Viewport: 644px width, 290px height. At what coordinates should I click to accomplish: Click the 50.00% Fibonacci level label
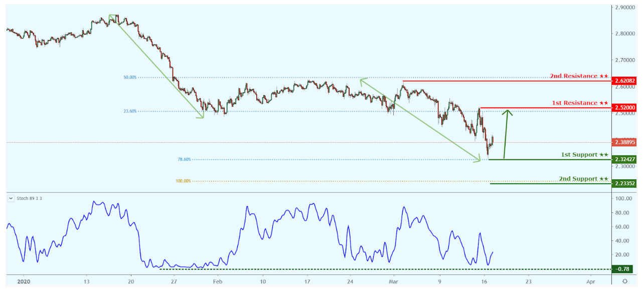[x=130, y=78]
